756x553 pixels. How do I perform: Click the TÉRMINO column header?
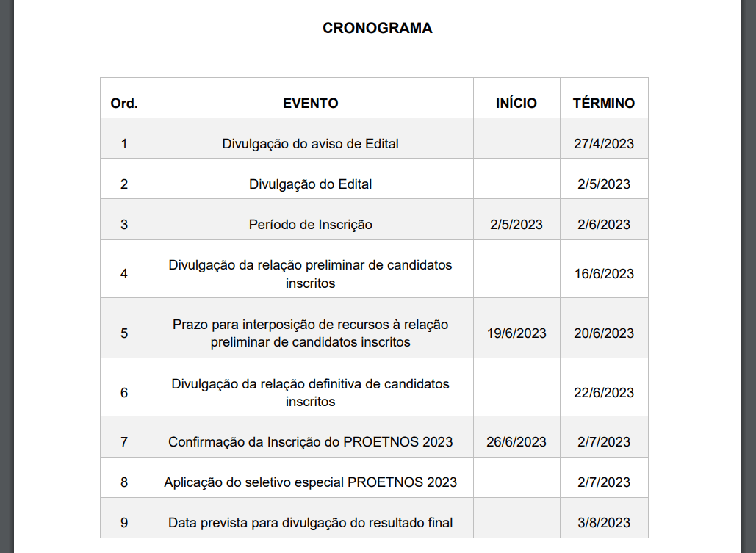(604, 103)
